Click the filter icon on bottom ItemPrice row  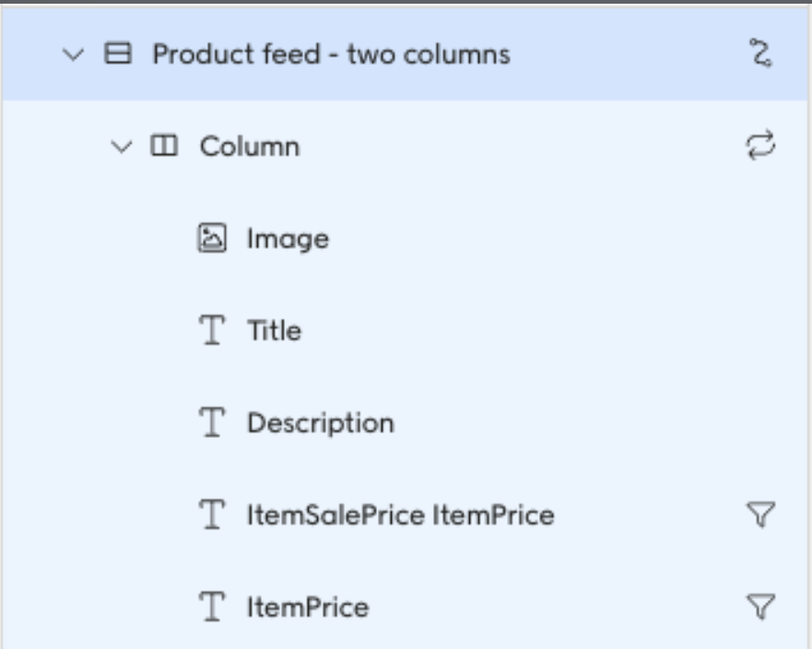point(761,607)
